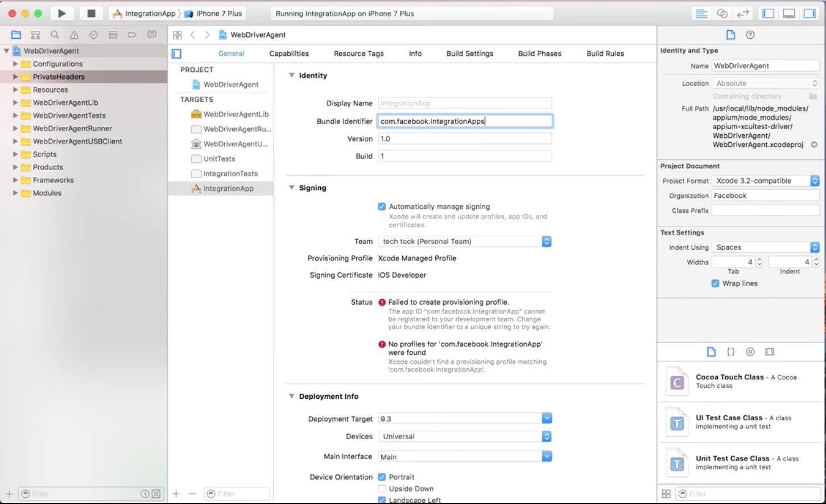Open the Assistant editor view
Screen dimensions: 826x504
point(722,14)
